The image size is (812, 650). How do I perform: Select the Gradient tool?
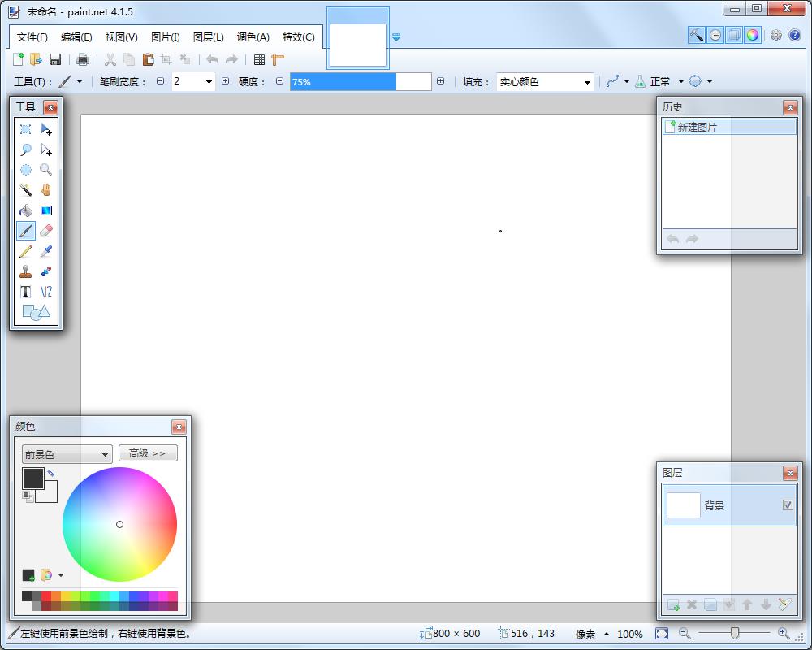pyautogui.click(x=46, y=210)
